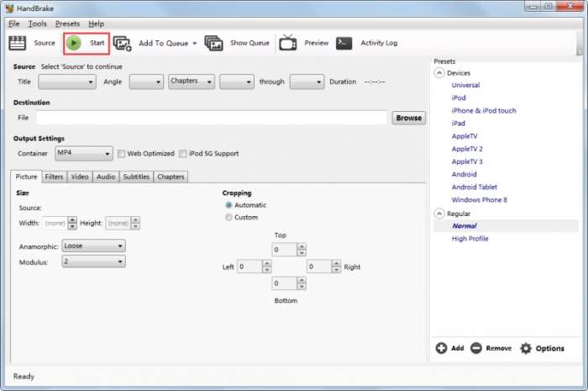The image size is (588, 391).
Task: Click the Remove preset minus icon
Action: 476,348
